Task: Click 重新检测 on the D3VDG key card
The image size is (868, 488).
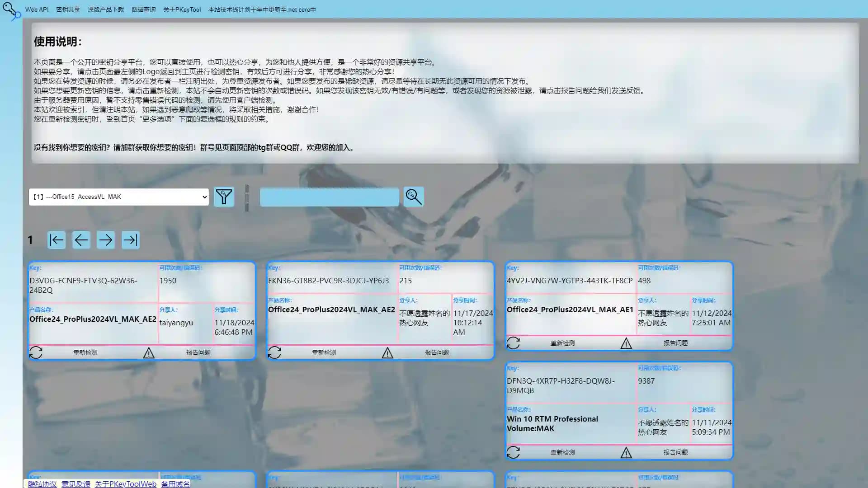Action: point(85,352)
